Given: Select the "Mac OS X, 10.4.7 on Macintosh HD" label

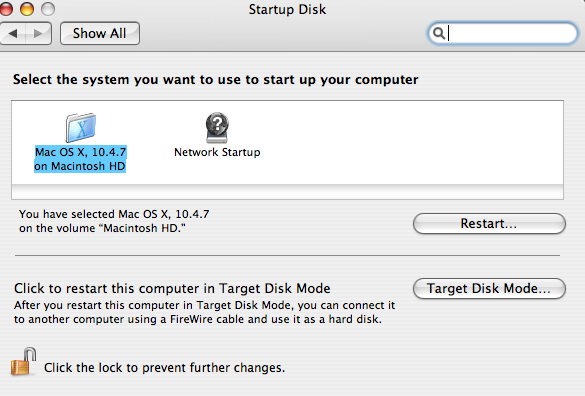Looking at the screenshot, I should 80,159.
